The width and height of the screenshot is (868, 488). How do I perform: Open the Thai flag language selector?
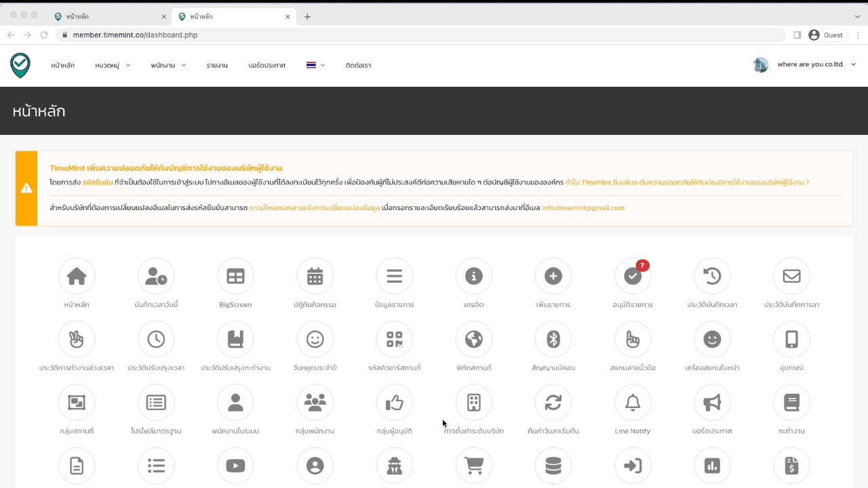click(315, 66)
